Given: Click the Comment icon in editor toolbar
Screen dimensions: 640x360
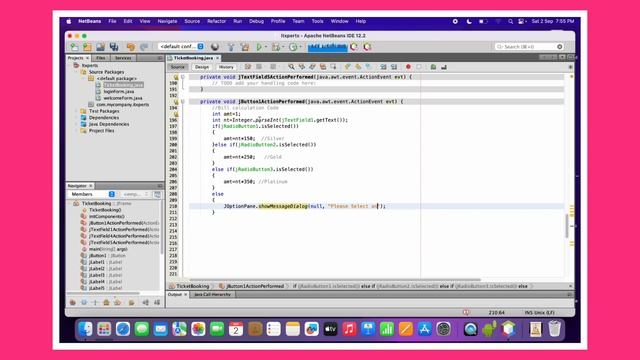Looking at the screenshot, I should (433, 67).
